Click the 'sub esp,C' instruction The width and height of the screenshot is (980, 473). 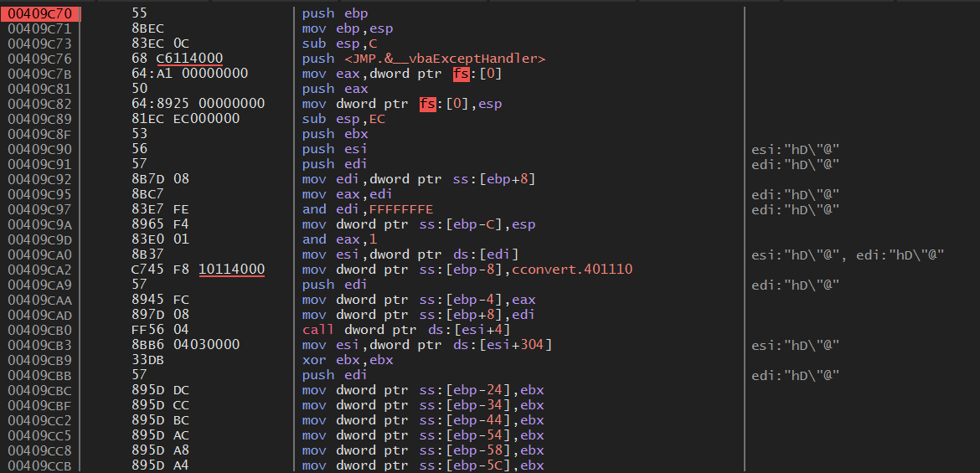tap(339, 44)
